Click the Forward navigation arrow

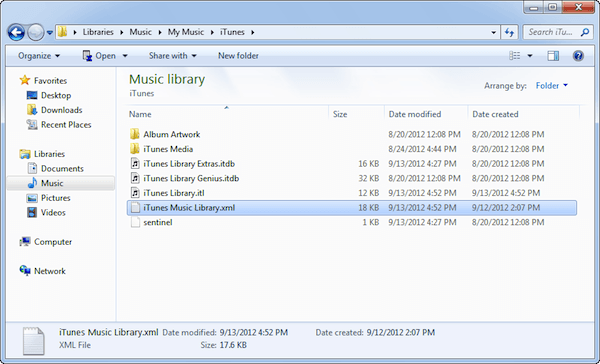pos(36,33)
